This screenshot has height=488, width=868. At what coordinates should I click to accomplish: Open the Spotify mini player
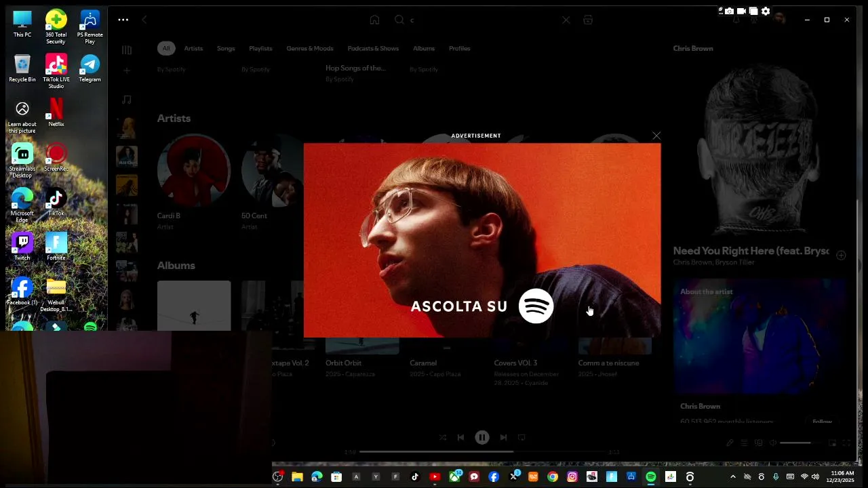(x=833, y=443)
